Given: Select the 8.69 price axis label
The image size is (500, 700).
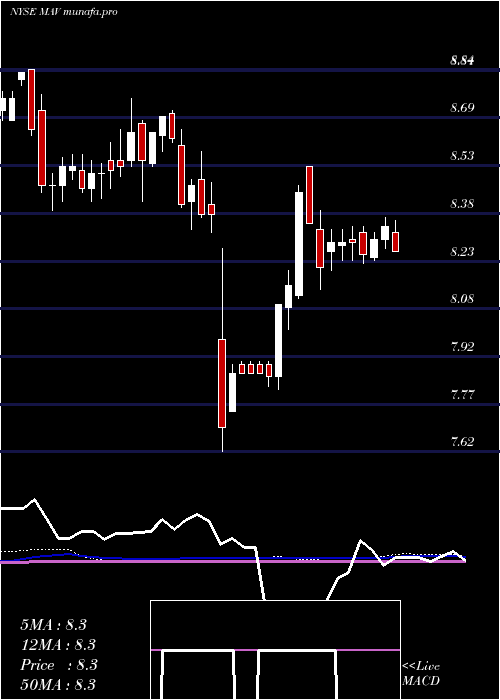Looking at the screenshot, I should [x=462, y=108].
